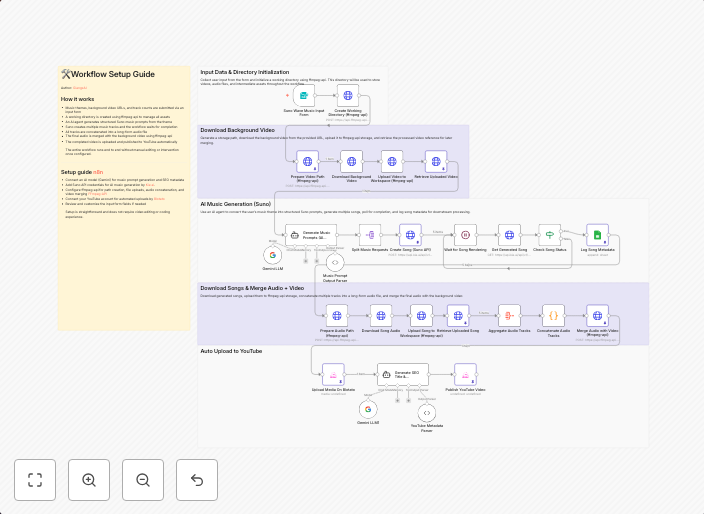The height and width of the screenshot is (514, 704).
Task: Open the YouTube Metadata Parser sub-node
Action: click(x=427, y=412)
